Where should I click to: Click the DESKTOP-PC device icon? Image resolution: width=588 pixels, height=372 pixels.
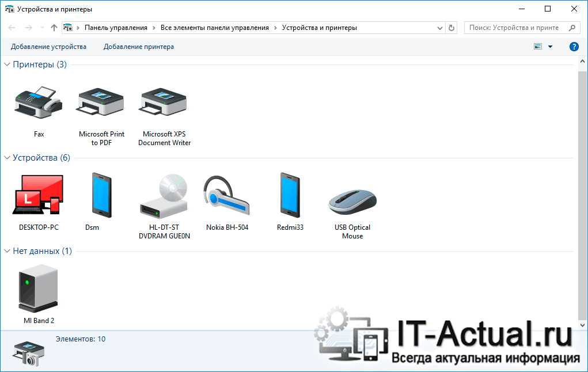[x=39, y=196]
